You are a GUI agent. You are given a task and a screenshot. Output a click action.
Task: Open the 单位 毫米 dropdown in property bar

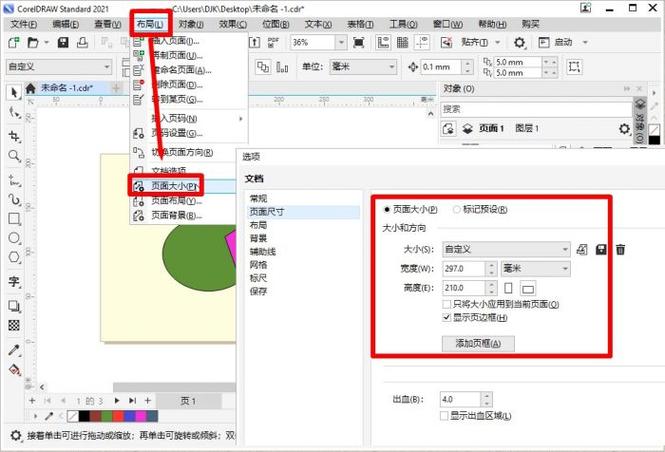pyautogui.click(x=363, y=67)
